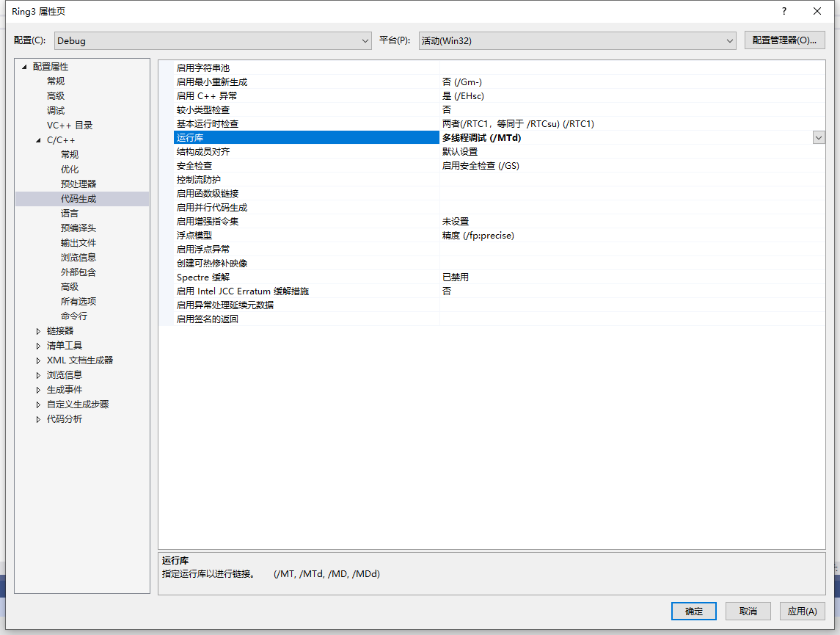Select the 安全检查 property row

194,166
